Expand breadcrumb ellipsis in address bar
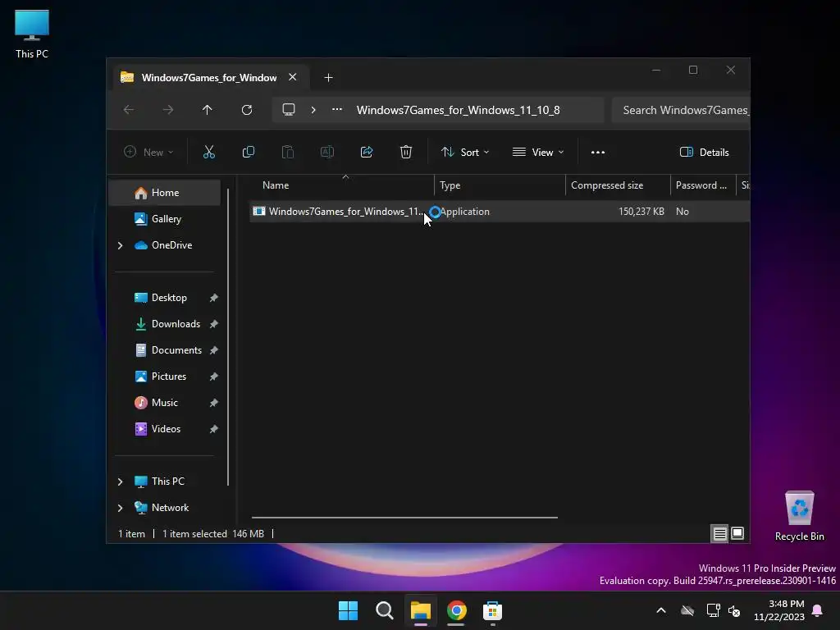The width and height of the screenshot is (840, 630). tap(337, 109)
